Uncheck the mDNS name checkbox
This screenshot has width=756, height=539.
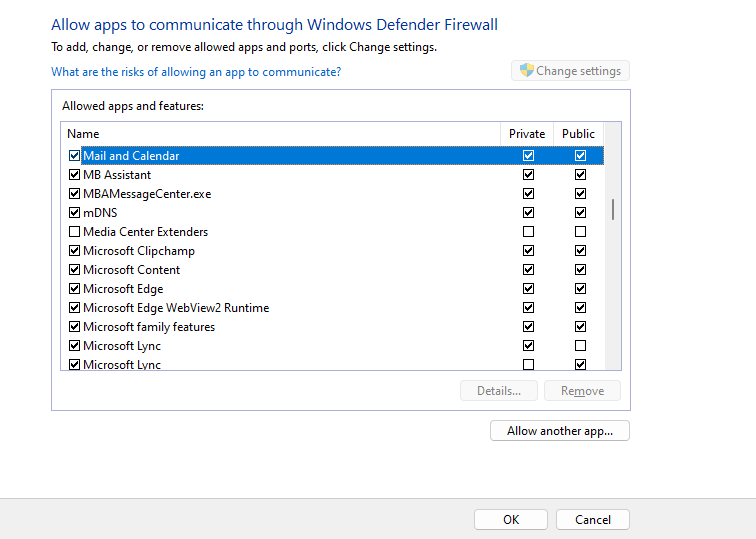click(x=74, y=213)
